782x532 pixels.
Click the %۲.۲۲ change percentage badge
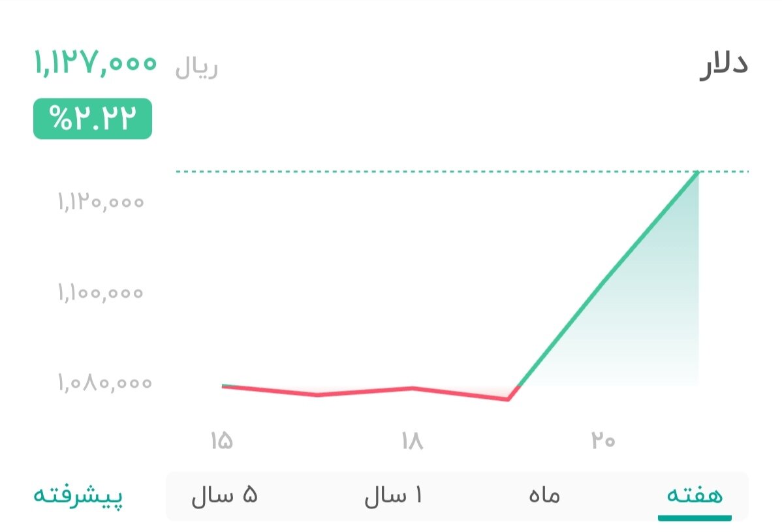[x=92, y=119]
